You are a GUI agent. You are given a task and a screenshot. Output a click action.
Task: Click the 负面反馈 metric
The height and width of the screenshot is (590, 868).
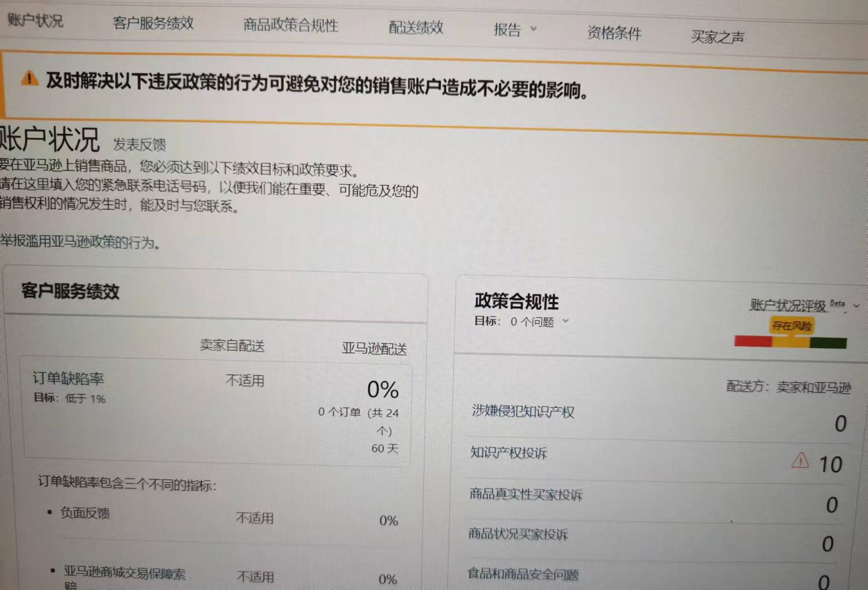point(85,513)
